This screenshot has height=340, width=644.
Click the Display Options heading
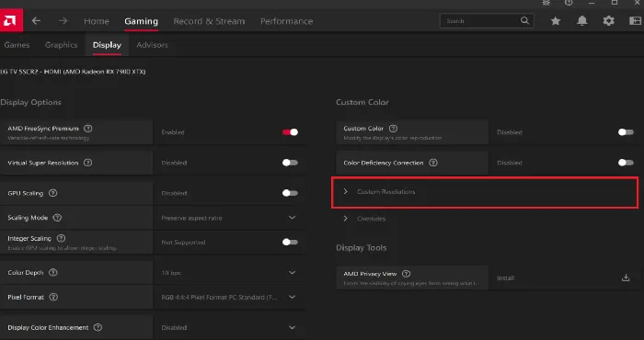[30, 103]
